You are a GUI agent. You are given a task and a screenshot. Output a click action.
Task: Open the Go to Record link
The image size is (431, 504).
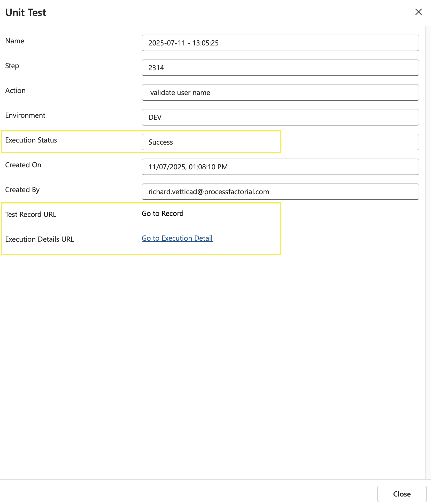click(x=163, y=214)
